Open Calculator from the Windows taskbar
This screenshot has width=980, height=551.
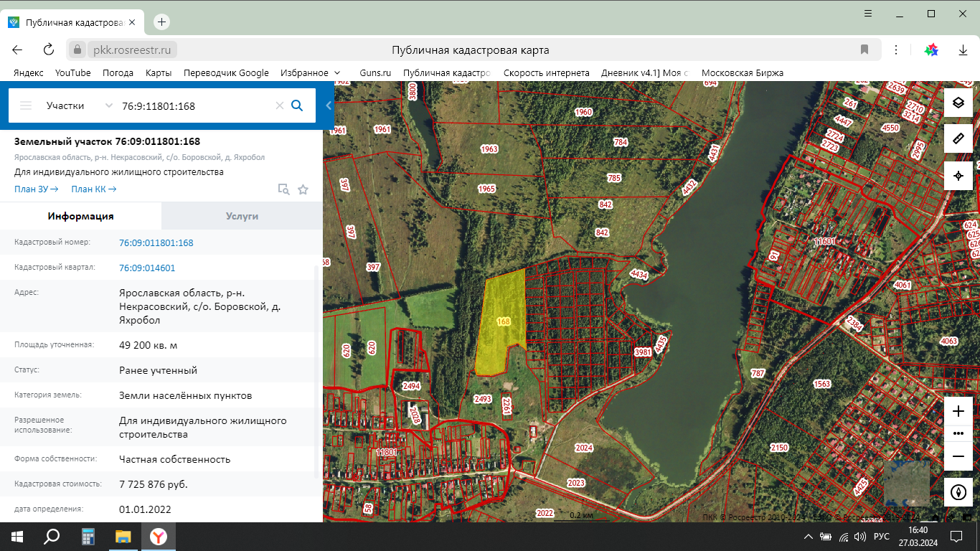88,537
